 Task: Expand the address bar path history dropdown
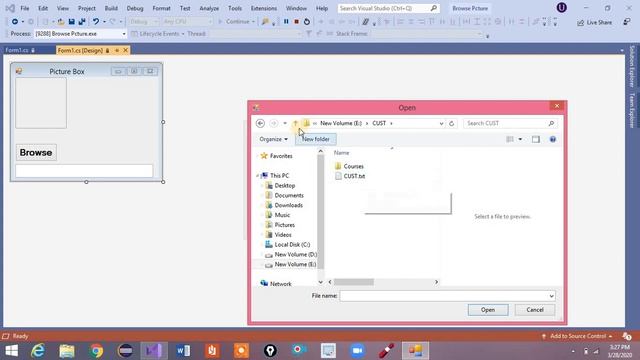[x=441, y=123]
